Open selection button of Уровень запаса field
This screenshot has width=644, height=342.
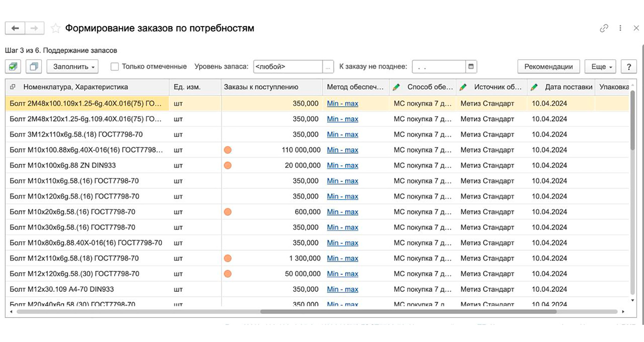[328, 67]
